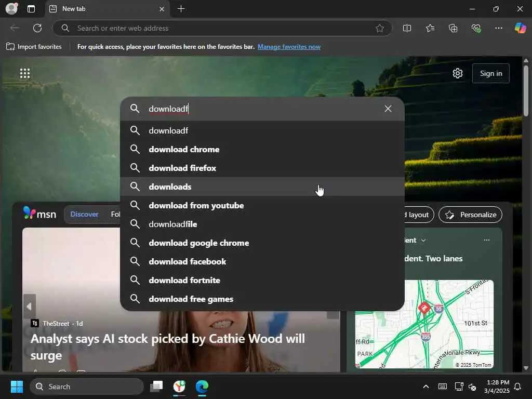The height and width of the screenshot is (399, 532).
Task: Open network display tray icon
Action: (459, 387)
